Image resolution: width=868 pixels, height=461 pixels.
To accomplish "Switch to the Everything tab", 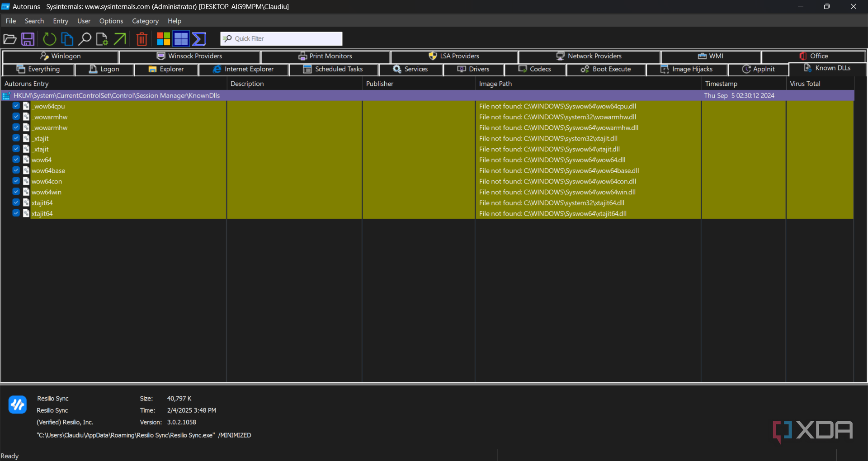I will point(38,69).
